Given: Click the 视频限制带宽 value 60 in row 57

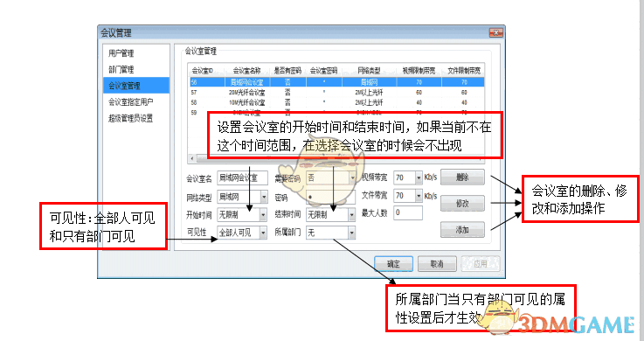Looking at the screenshot, I should tap(419, 93).
